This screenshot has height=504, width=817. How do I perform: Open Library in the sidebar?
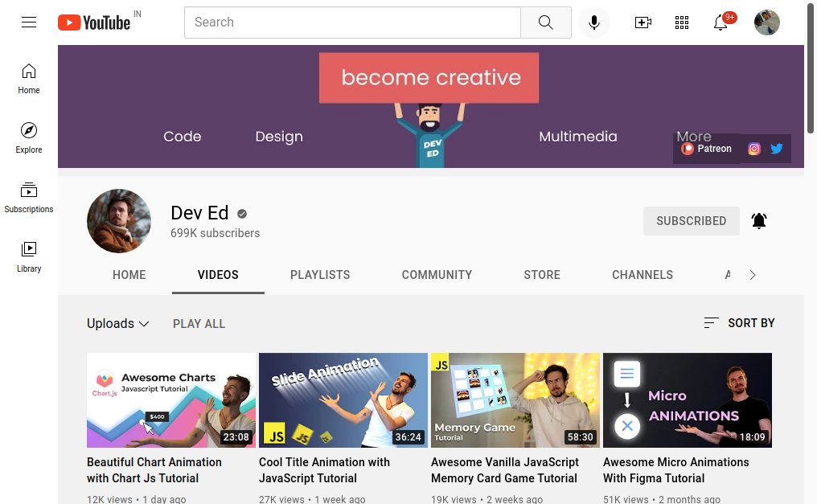pos(29,256)
